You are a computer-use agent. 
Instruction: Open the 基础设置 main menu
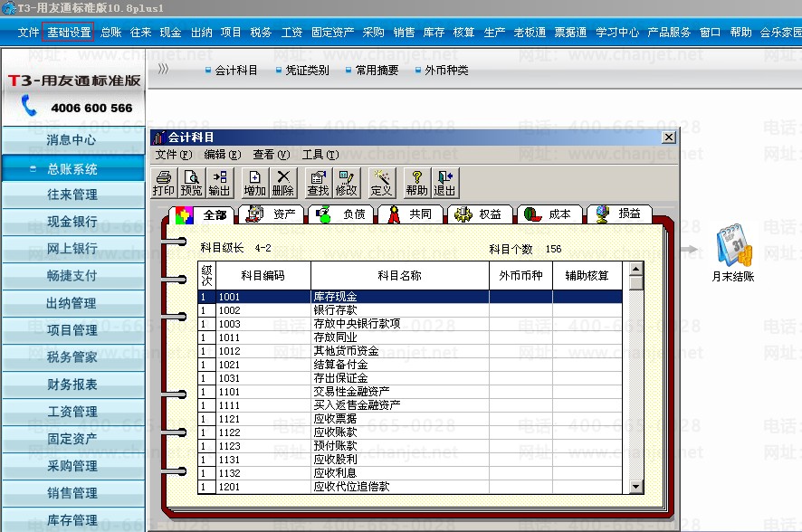(69, 33)
